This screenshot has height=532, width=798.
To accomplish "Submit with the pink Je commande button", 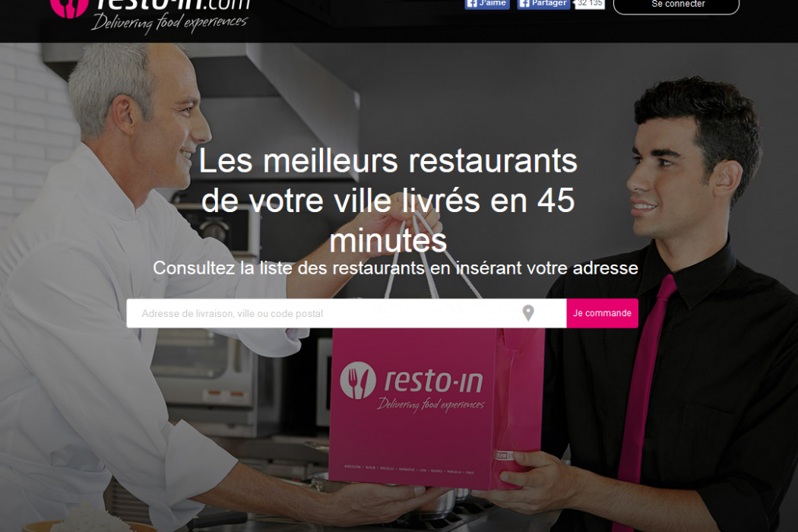I will tap(602, 313).
